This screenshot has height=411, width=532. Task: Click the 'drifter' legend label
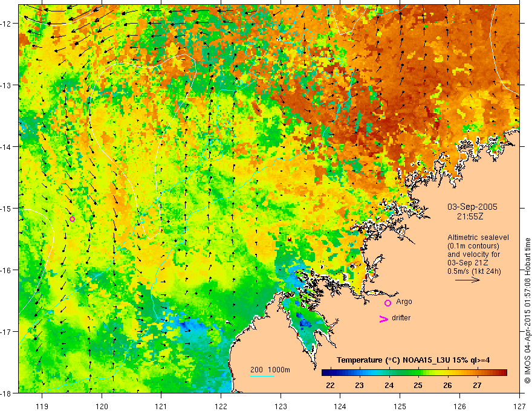[x=401, y=318]
